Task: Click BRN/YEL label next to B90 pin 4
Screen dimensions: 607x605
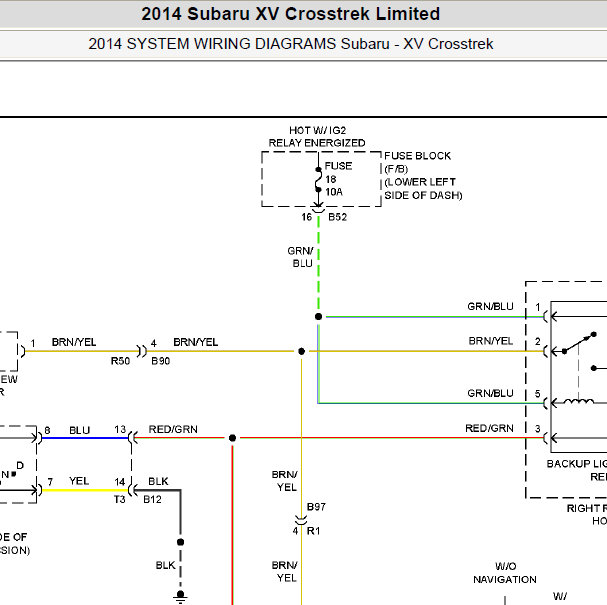Action: 195,342
